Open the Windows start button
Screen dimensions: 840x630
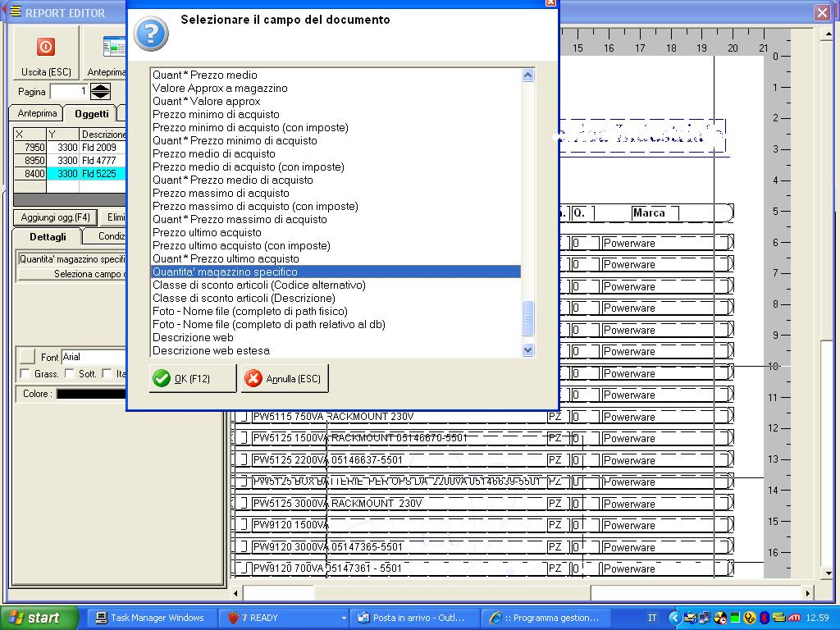39,618
